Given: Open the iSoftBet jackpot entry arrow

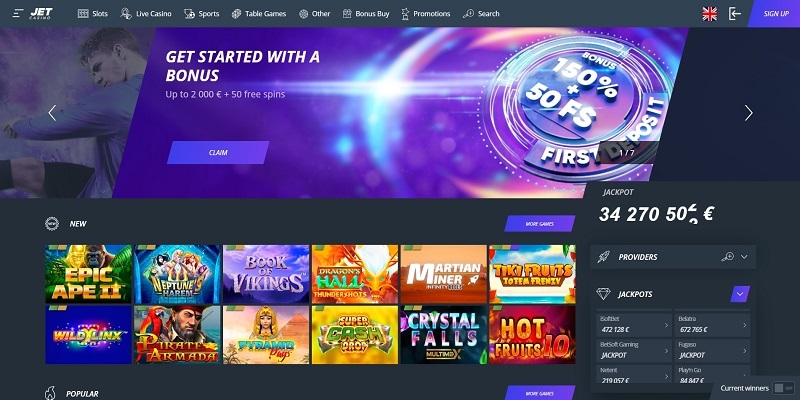Looking at the screenshot, I should (x=666, y=324).
